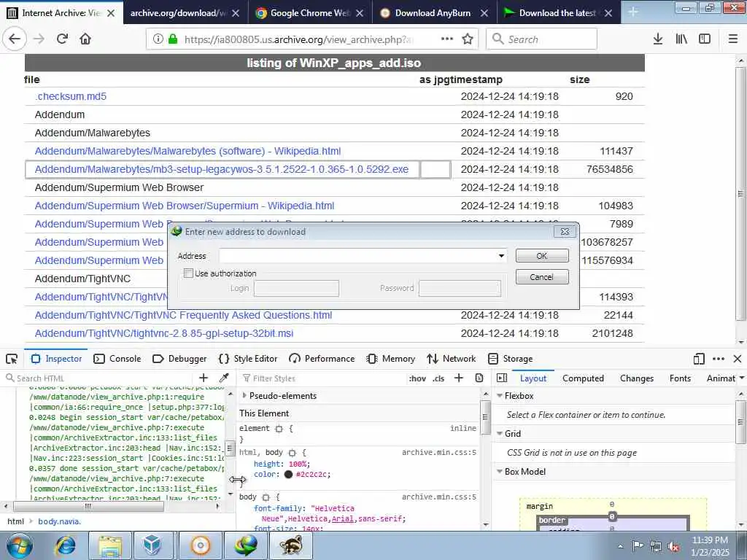Toggle responsive design mode icon

[699, 359]
